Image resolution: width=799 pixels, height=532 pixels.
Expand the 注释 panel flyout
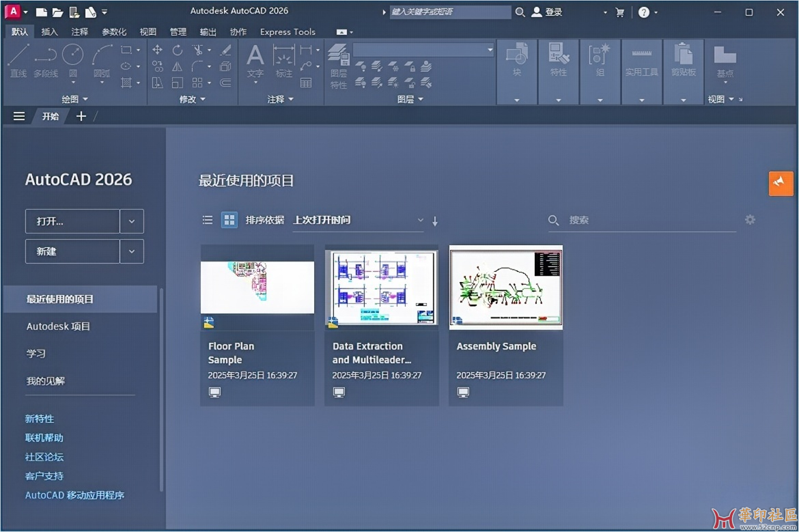[x=280, y=99]
